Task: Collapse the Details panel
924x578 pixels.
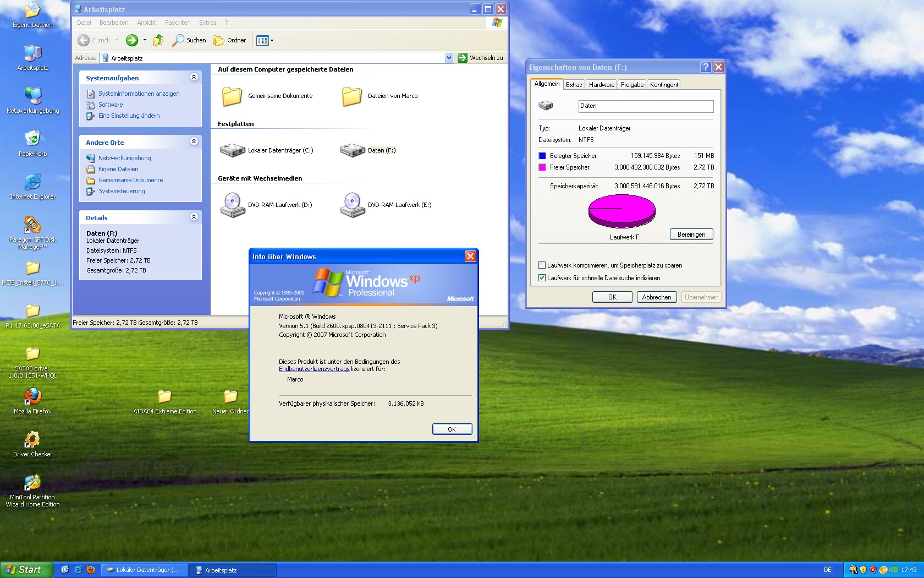Action: coord(194,217)
